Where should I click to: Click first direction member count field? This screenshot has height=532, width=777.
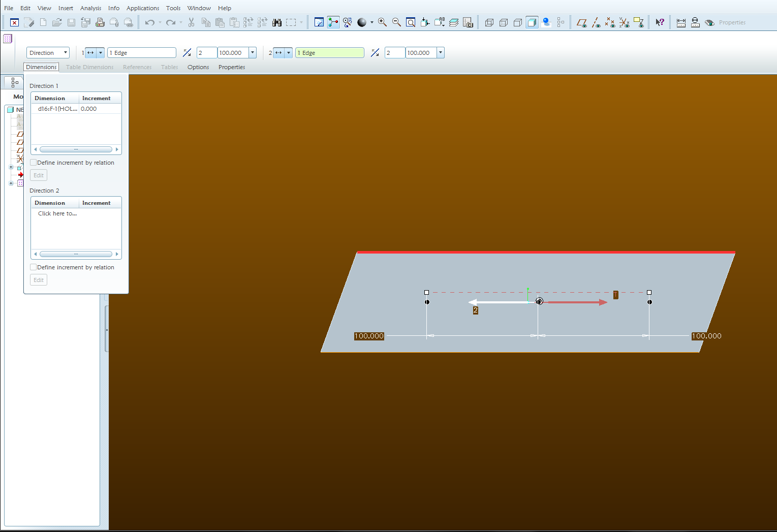[207, 53]
